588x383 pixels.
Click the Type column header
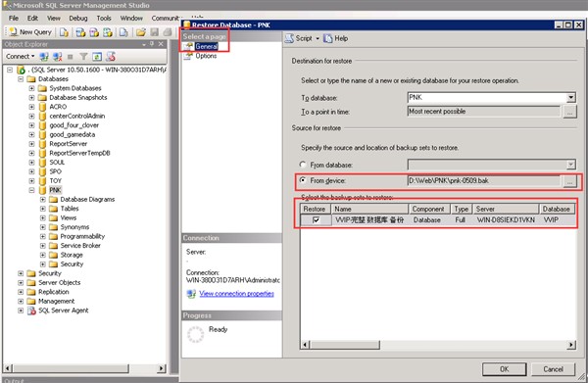click(x=462, y=209)
